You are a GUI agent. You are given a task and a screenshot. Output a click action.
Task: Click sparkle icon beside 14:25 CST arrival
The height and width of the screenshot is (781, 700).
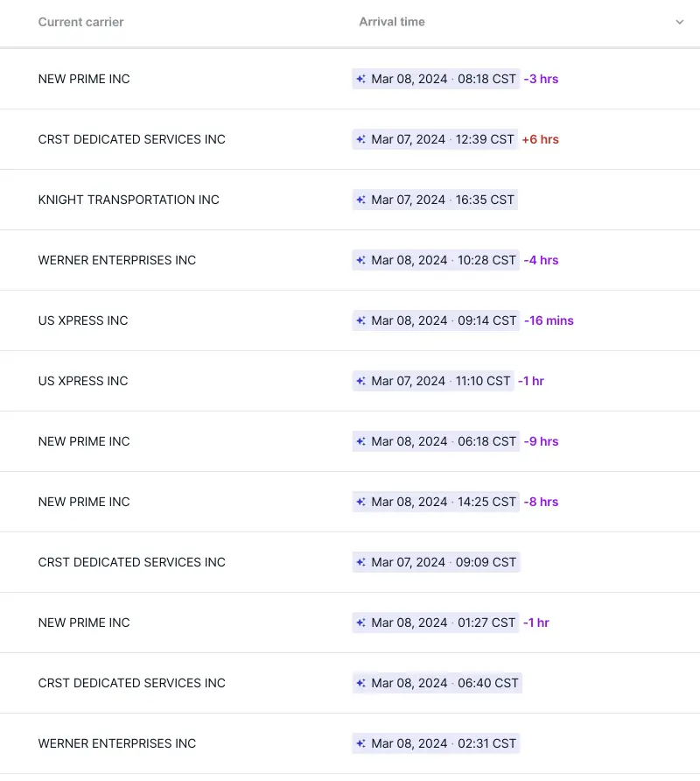click(360, 502)
